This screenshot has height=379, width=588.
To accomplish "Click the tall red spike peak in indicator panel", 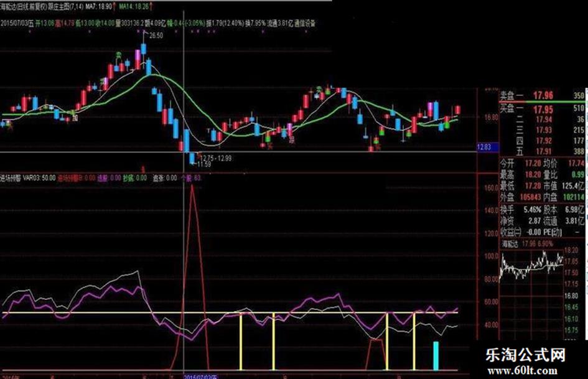I will click(192, 186).
